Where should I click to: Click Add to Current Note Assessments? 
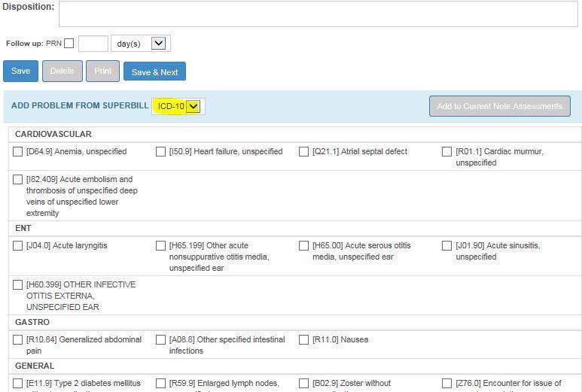point(499,106)
